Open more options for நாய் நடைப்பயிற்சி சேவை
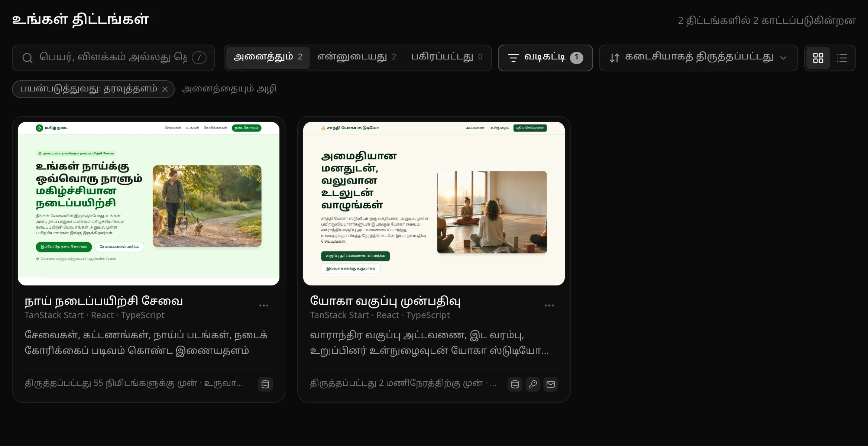868x446 pixels. pyautogui.click(x=264, y=306)
